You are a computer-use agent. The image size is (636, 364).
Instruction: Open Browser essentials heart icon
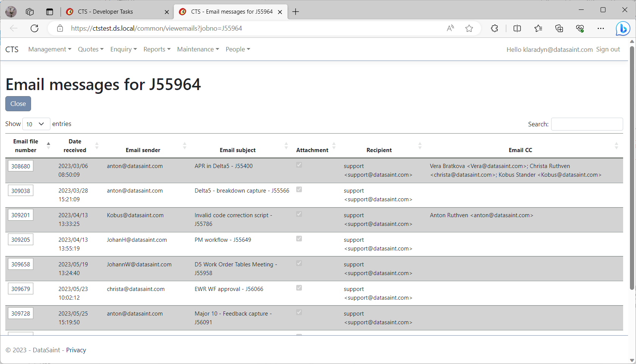[580, 28]
